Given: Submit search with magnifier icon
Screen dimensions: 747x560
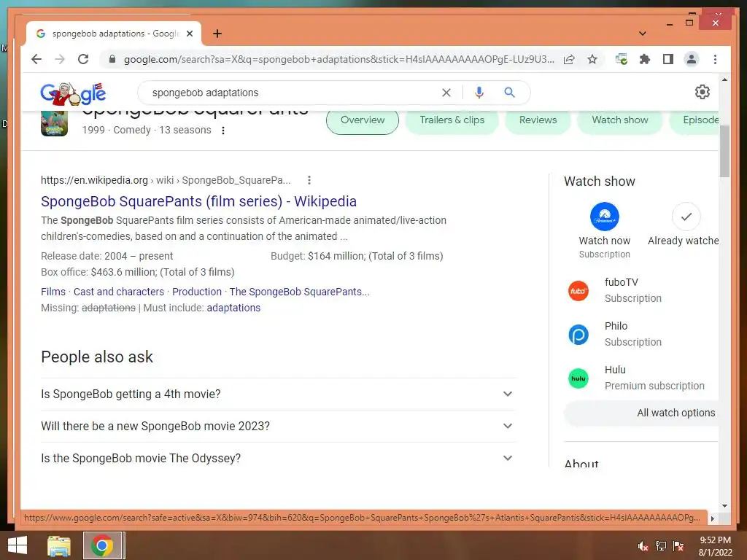Looking at the screenshot, I should click(509, 93).
